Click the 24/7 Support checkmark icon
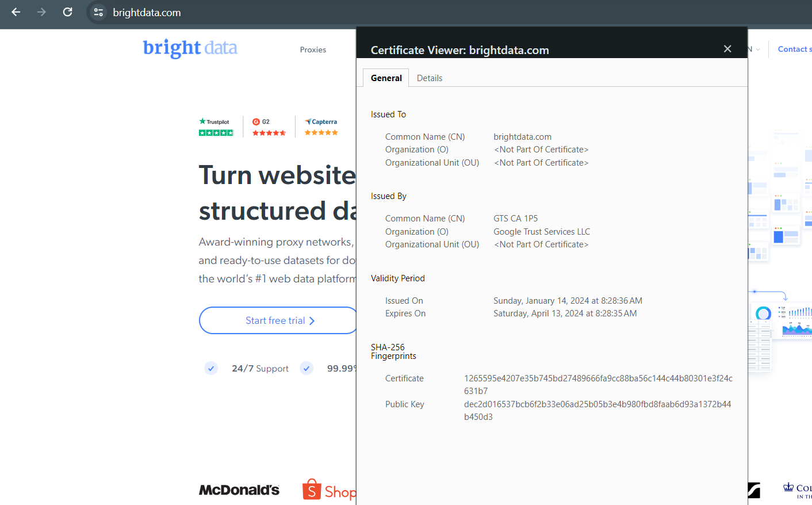The width and height of the screenshot is (812, 505). [x=211, y=368]
